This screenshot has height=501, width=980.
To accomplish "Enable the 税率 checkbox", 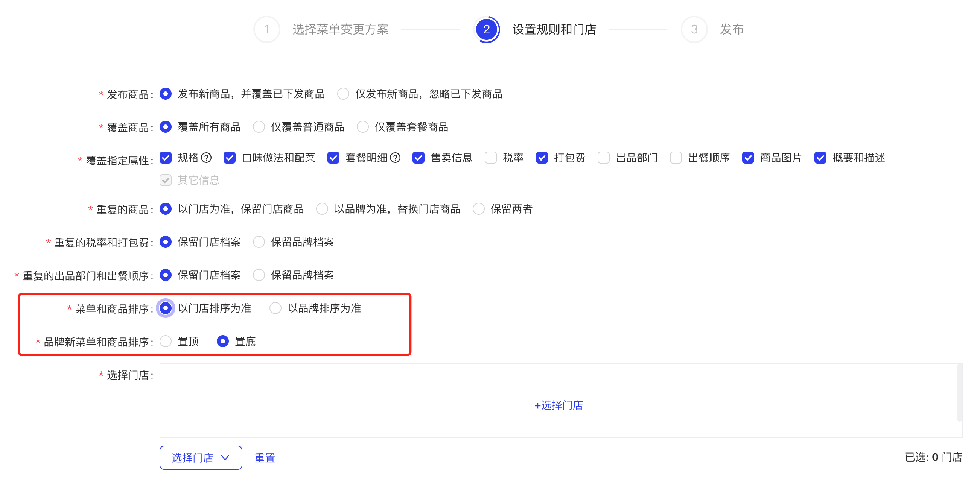I will pos(491,157).
